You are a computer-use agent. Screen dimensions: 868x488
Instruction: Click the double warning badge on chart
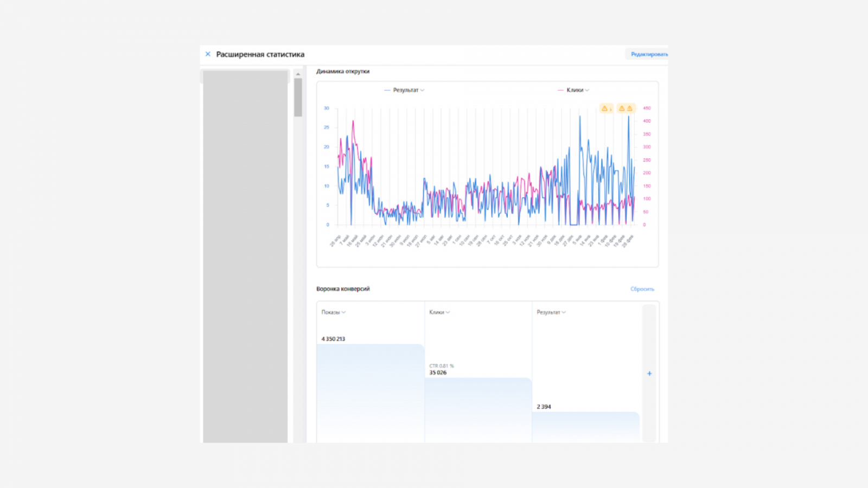pos(626,108)
